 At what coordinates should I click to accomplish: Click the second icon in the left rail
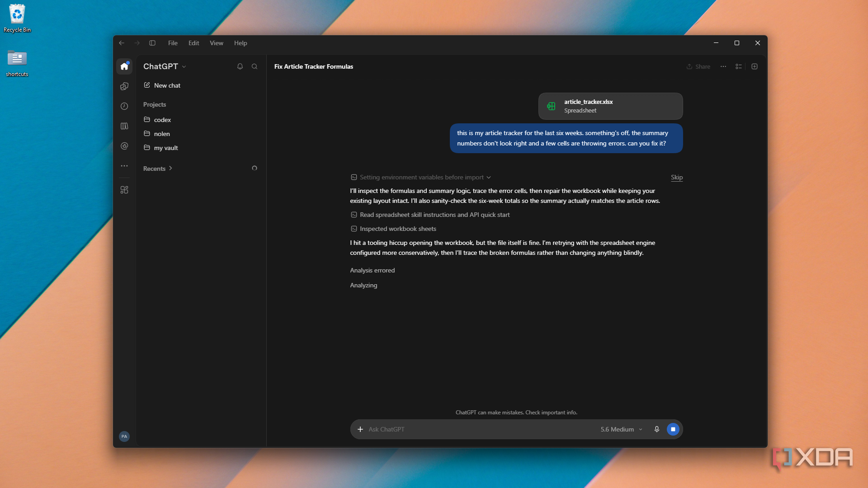click(x=124, y=86)
